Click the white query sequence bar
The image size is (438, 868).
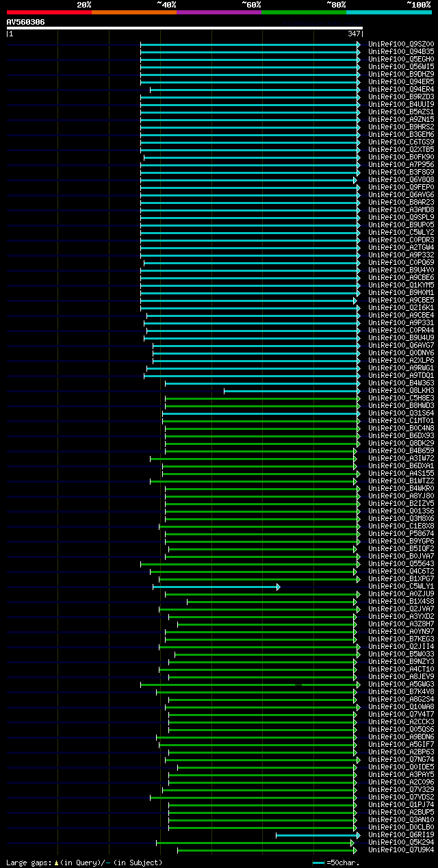185,28
